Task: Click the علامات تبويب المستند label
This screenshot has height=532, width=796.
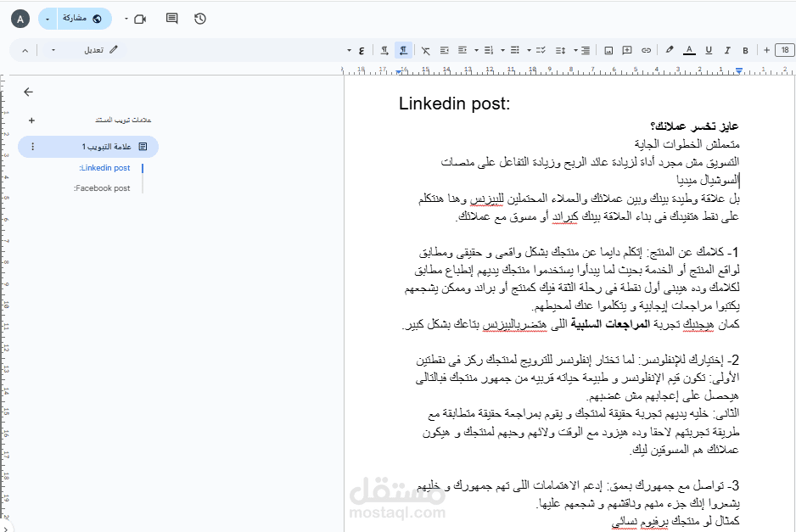Action: pos(123,120)
